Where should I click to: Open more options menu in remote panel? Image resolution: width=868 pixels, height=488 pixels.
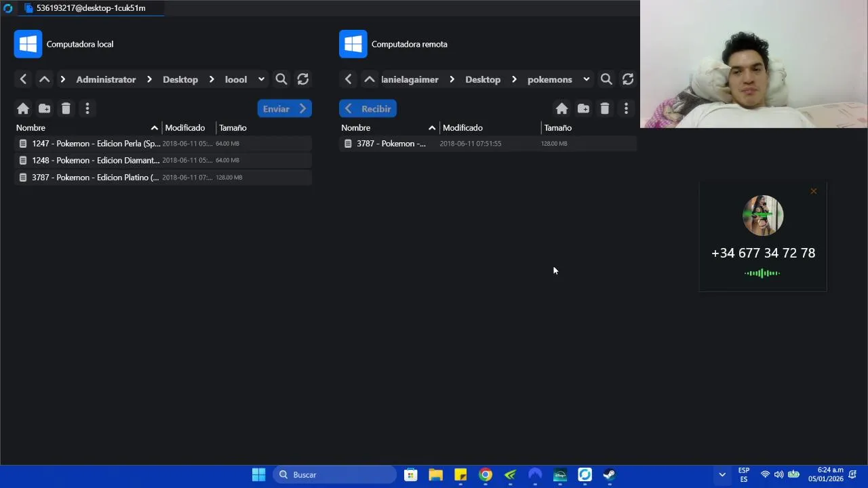[626, 108]
